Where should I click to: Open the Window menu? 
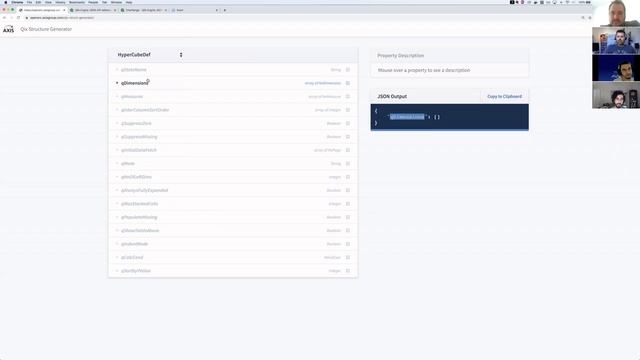(x=116, y=2)
